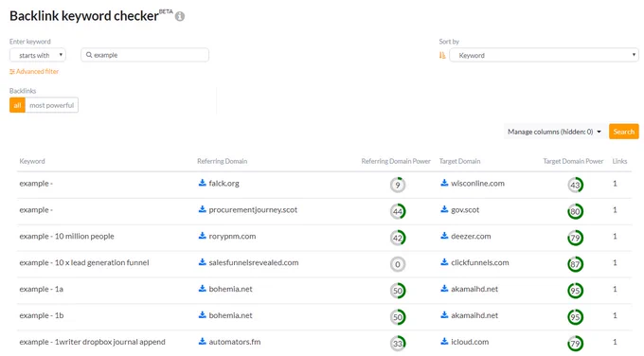The image size is (644, 356).
Task: Download icon beside akamaihd.net in example - 1a row
Action: tap(444, 288)
